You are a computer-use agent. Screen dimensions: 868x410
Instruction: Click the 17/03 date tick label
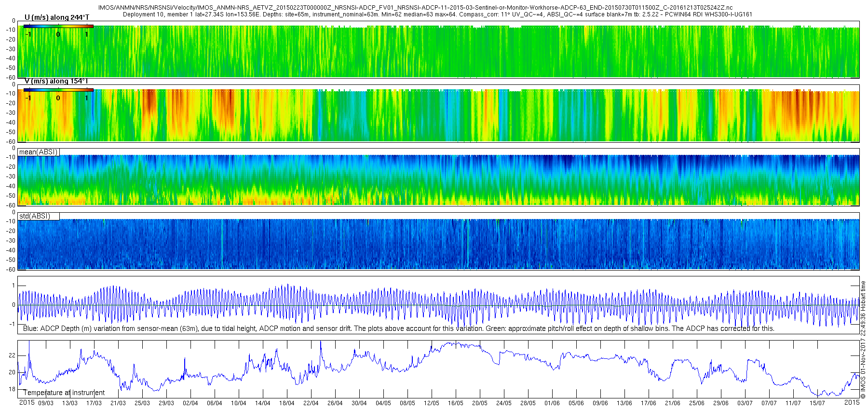tap(94, 403)
